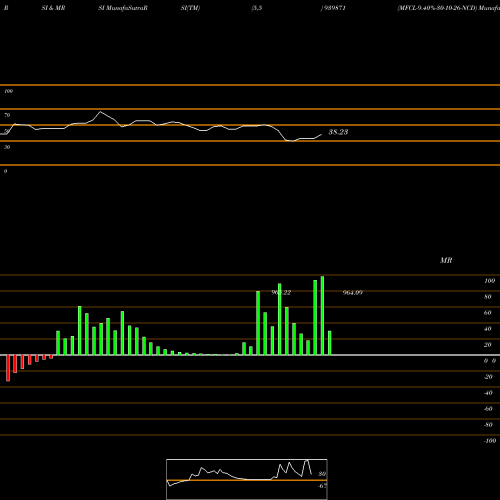500x500 pixels.
Task: Click the 'SI(TM)' header label
Action: 190,8
